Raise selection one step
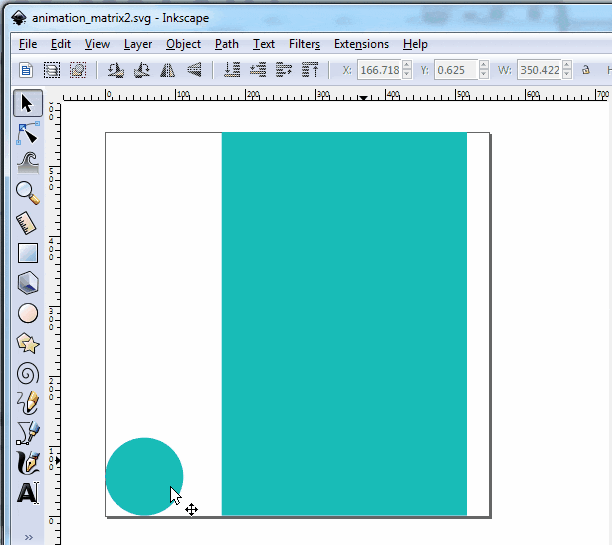Screen dimensions: 612x545 click(x=284, y=70)
